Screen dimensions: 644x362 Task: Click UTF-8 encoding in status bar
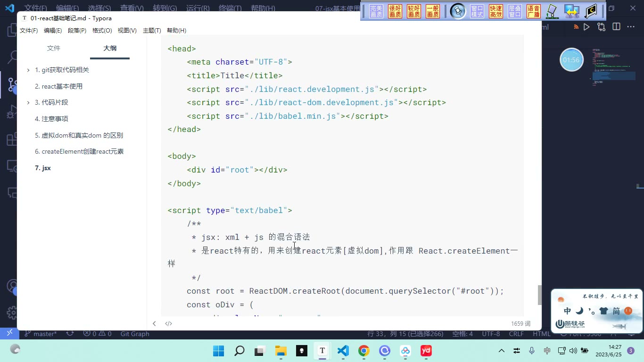(491, 334)
